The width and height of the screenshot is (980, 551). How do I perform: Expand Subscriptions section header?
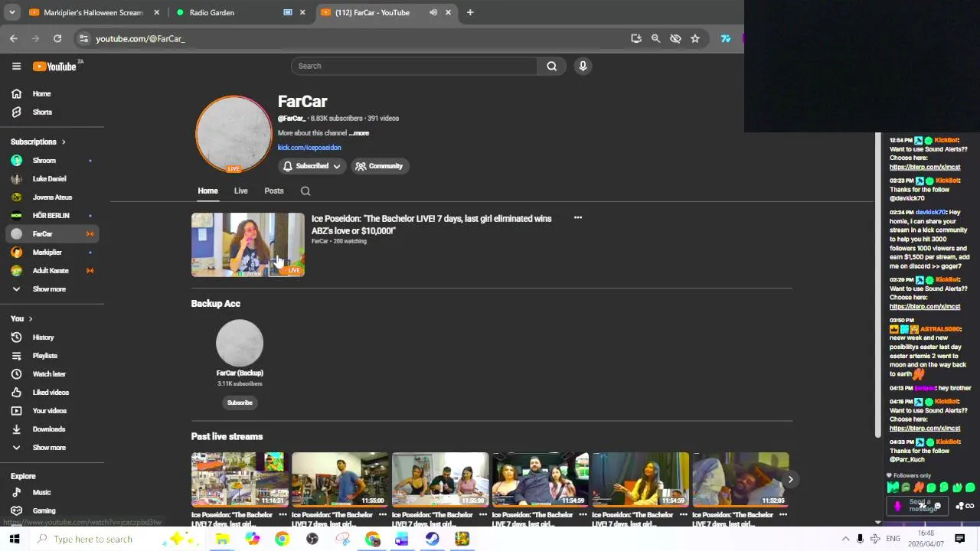(38, 142)
